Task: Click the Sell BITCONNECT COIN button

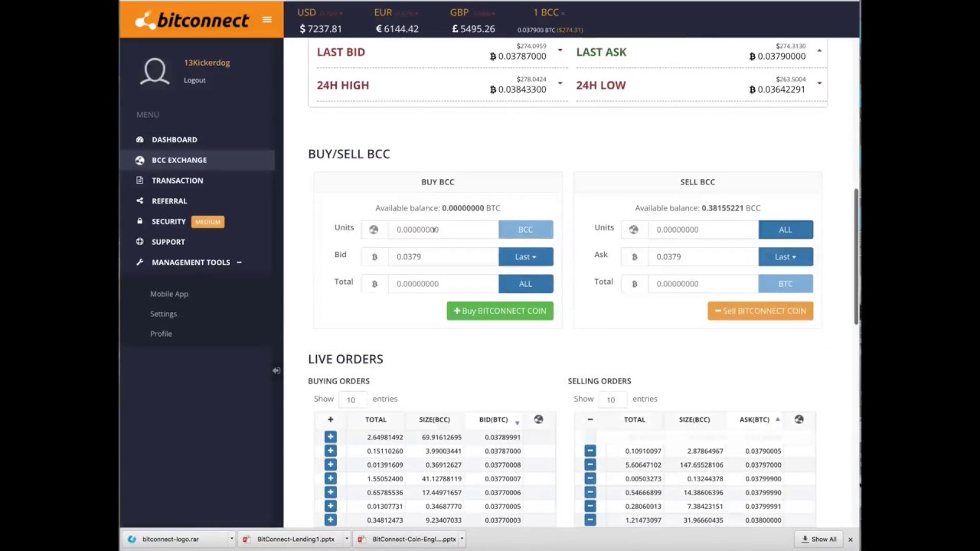Action: point(760,311)
